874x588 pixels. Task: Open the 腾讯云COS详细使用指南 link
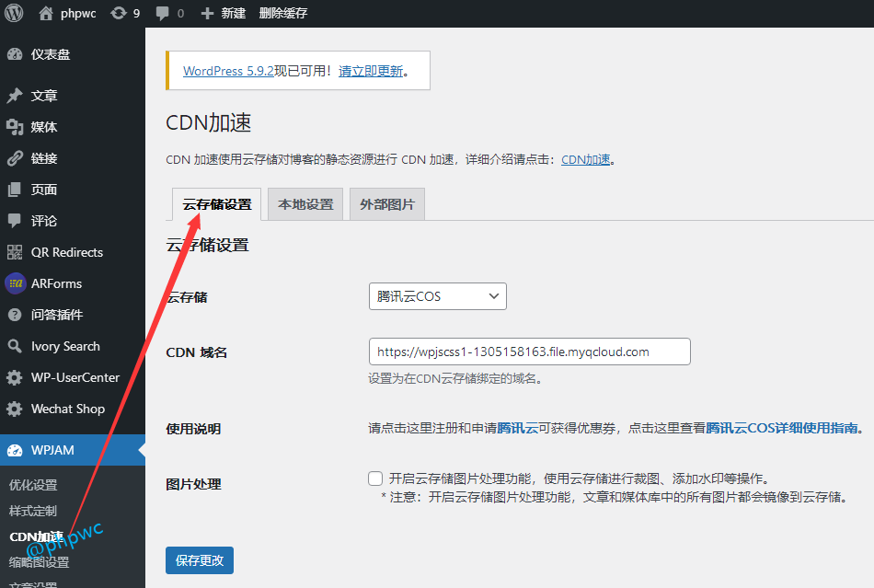click(x=782, y=428)
